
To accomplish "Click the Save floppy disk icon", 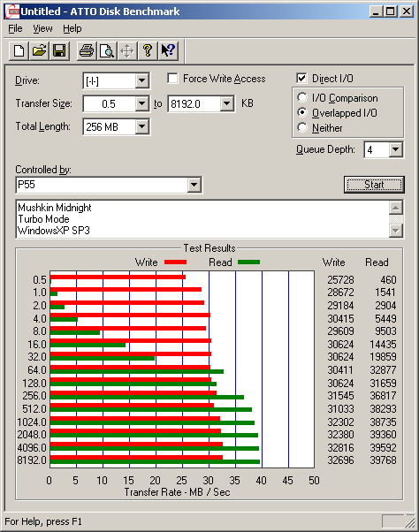I will click(59, 51).
